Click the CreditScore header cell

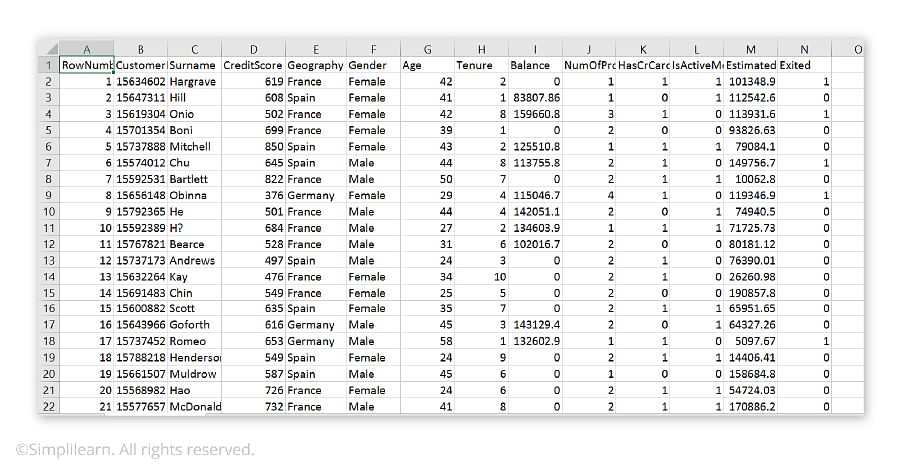coord(253,65)
